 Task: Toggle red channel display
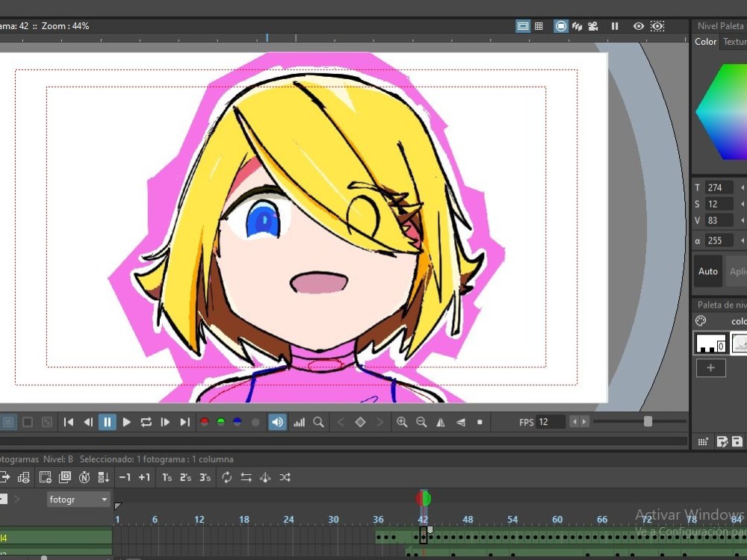click(x=205, y=423)
